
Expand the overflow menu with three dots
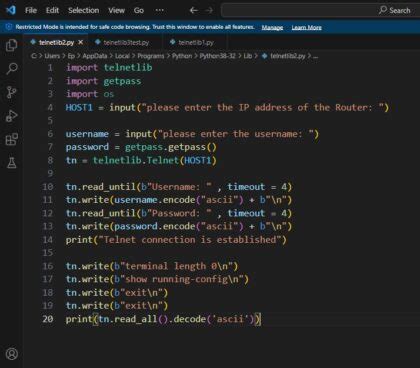click(x=160, y=10)
